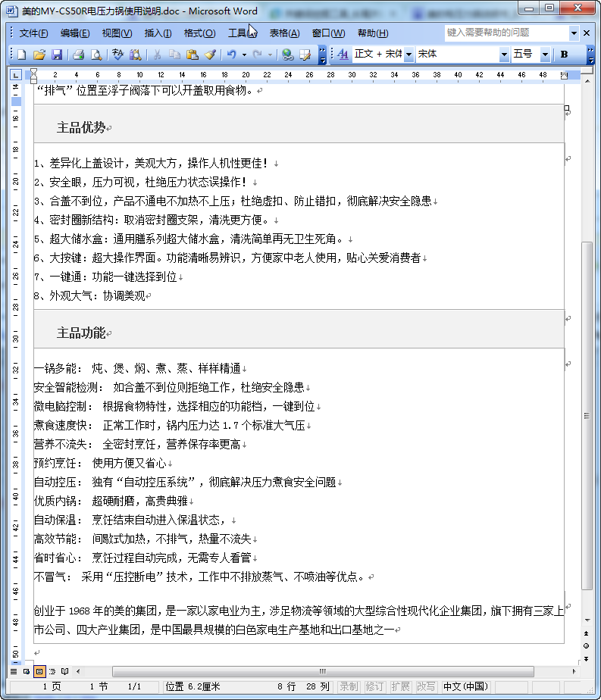Image resolution: width=601 pixels, height=700 pixels.
Task: Click line 7、一键通：功能一键选择到位
Action: point(105,277)
